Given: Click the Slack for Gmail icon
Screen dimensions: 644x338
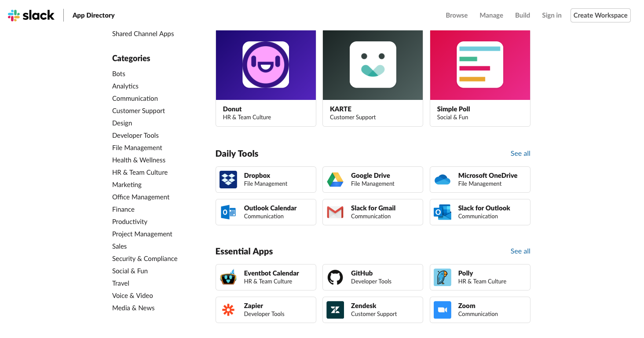Looking at the screenshot, I should coord(335,212).
